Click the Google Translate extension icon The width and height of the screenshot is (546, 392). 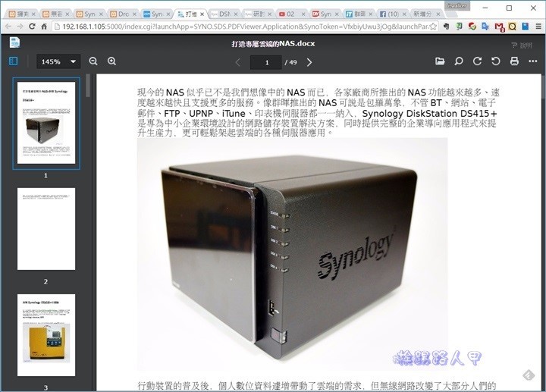point(485,27)
